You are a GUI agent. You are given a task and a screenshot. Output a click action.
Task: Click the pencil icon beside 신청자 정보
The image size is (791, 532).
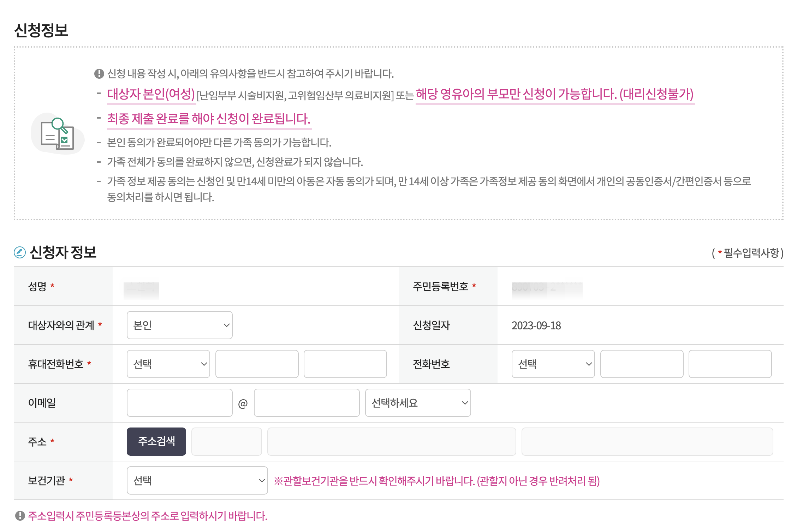(19, 252)
